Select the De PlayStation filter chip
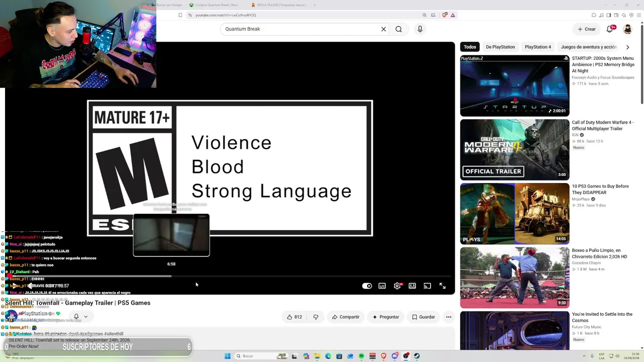Viewport: 644px width, 362px height. 500,47
